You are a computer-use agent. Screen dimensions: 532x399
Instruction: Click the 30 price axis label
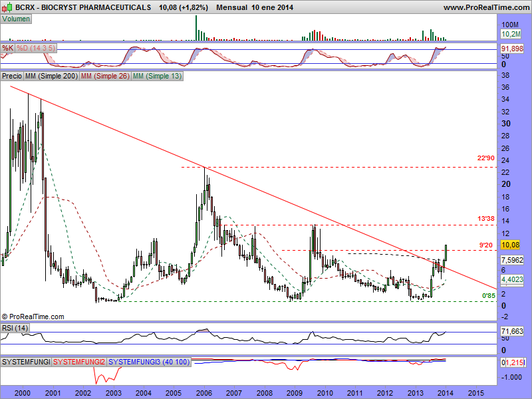(x=506, y=124)
